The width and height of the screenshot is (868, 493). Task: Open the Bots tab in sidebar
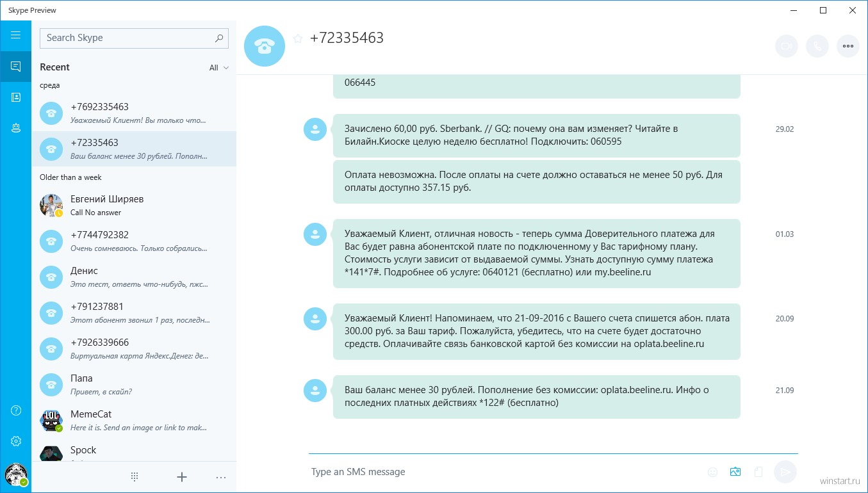[16, 128]
